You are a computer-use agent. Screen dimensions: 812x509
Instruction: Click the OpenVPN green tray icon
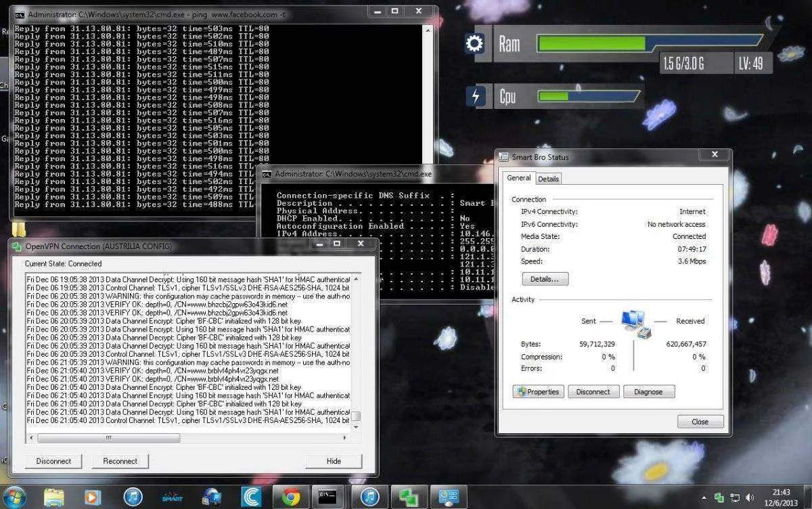(719, 497)
